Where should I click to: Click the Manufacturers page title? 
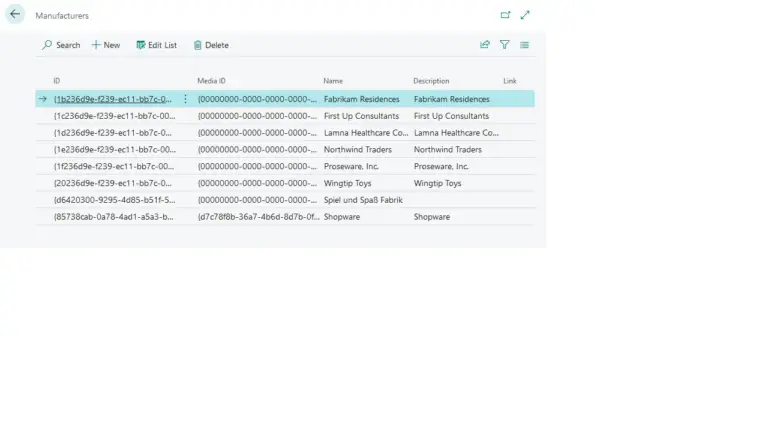tap(62, 16)
